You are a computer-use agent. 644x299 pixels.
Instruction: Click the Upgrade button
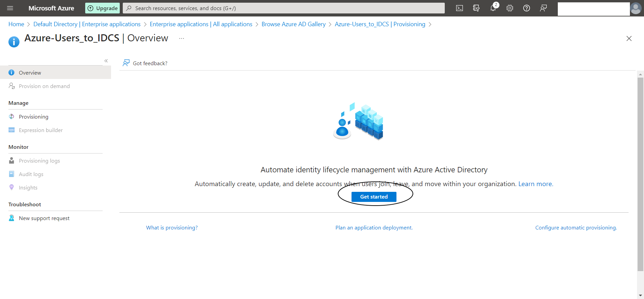tap(103, 8)
